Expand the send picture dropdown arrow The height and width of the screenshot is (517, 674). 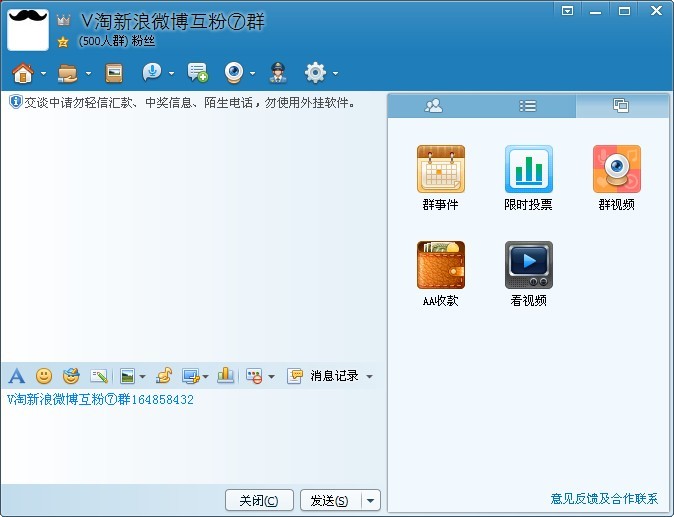142,377
